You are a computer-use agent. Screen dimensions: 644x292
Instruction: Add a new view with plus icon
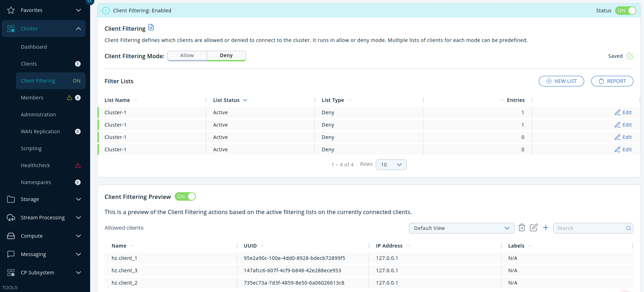tap(545, 228)
